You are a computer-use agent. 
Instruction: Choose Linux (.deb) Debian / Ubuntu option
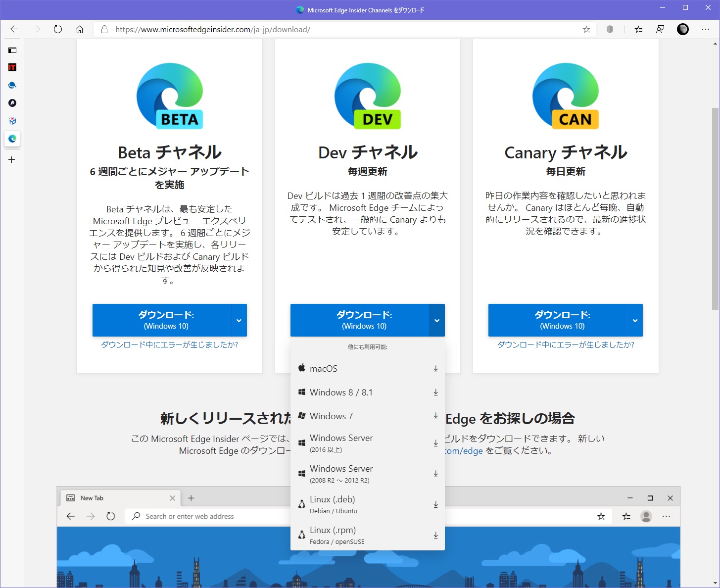[368, 504]
